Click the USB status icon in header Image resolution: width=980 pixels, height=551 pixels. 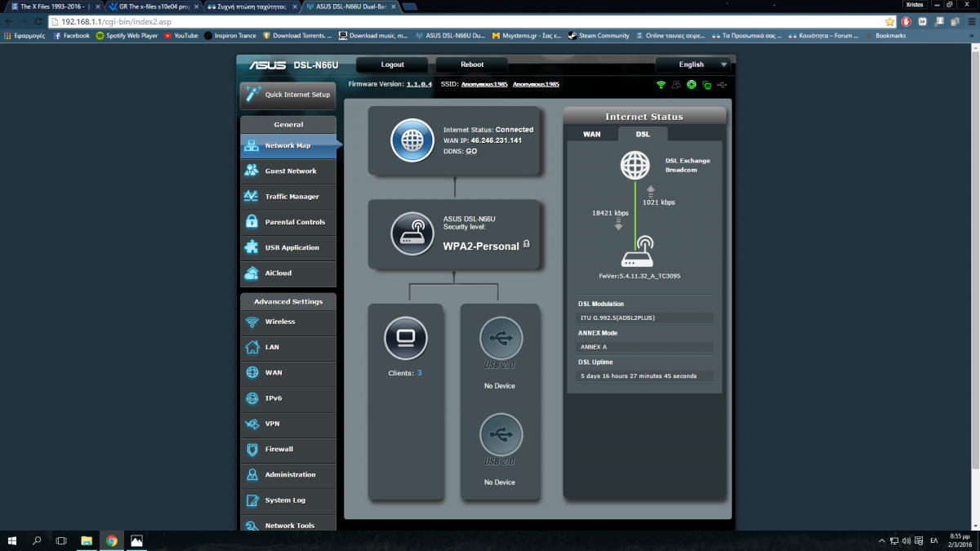click(719, 85)
